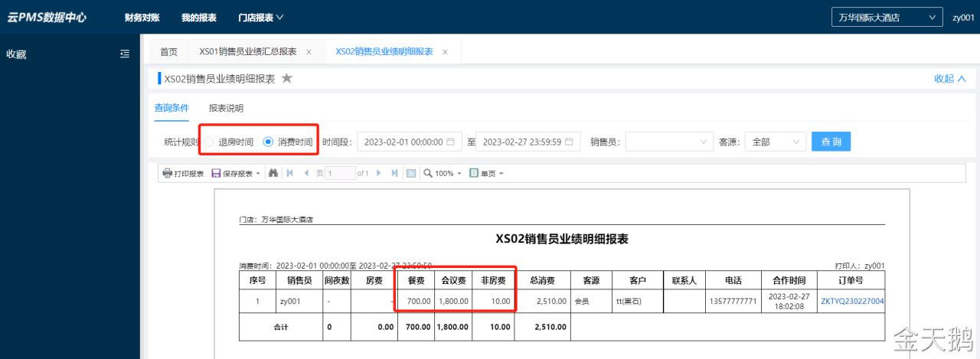Open calendar icon of end date

(569, 142)
